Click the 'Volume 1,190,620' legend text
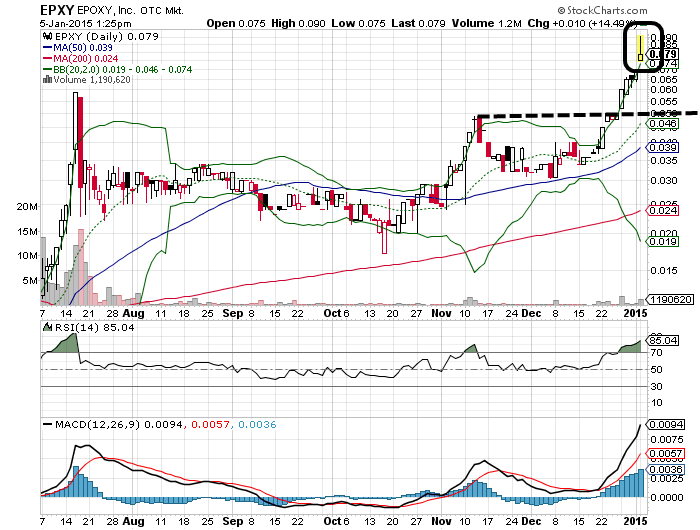Image resolution: width=700 pixels, height=530 pixels. 92,80
